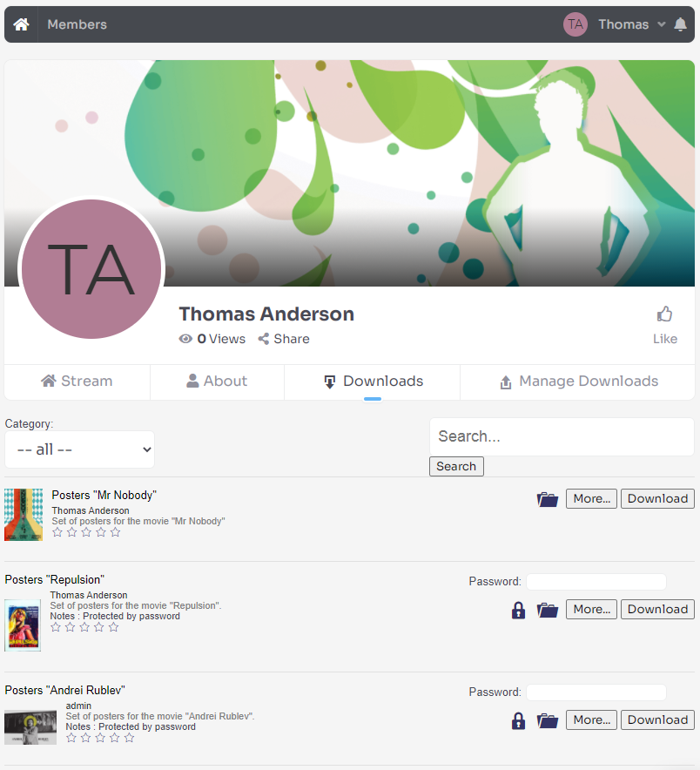Click folder icon for Posters "Mr Nobody"
This screenshot has width=700, height=770.
[548, 499]
